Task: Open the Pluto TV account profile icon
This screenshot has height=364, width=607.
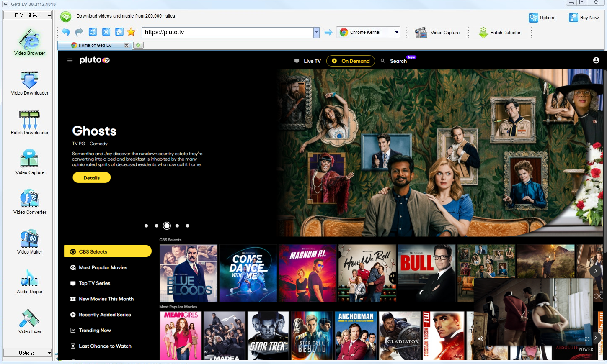Action: 596,60
